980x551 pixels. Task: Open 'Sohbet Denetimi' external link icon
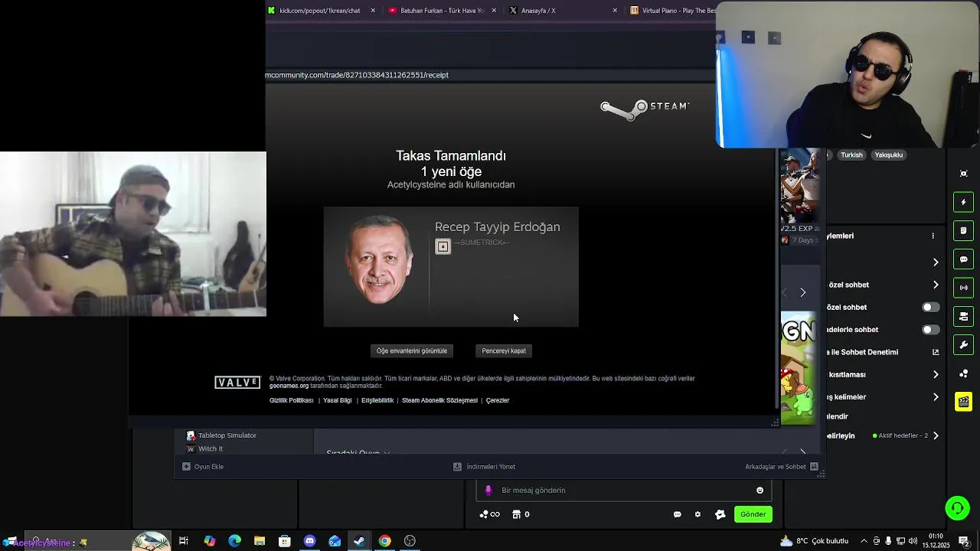tap(936, 352)
